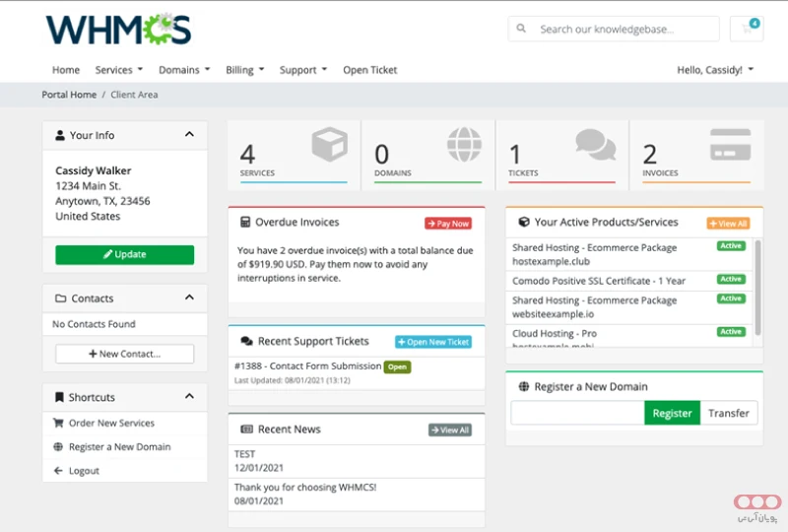788x532 pixels.
Task: Click the WHMCS logo
Action: (118, 30)
